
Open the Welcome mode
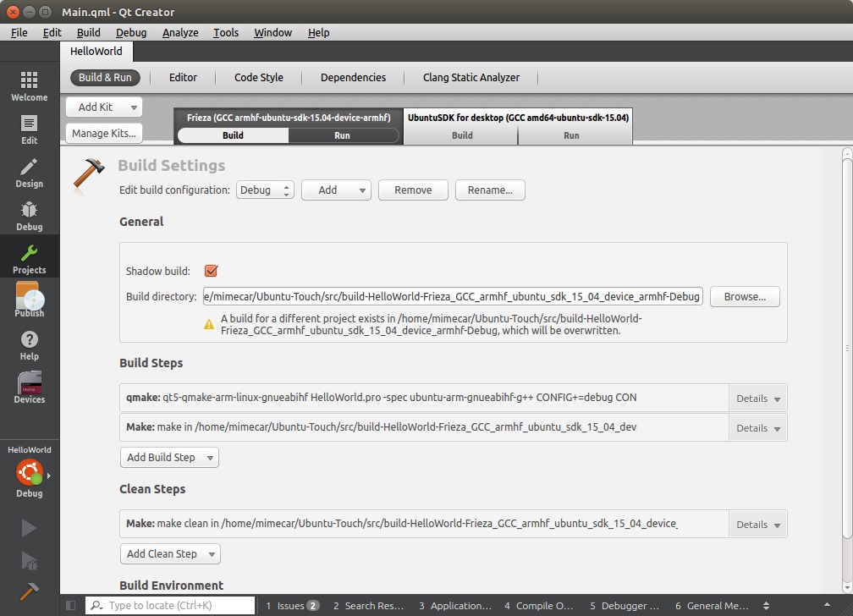[x=30, y=86]
